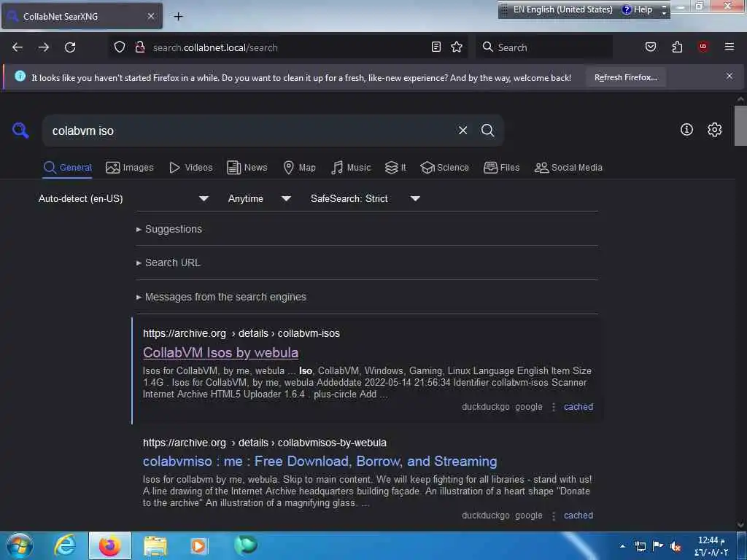Open the SafeSearch: Strict dropdown
The height and width of the screenshot is (560, 747).
click(x=365, y=198)
